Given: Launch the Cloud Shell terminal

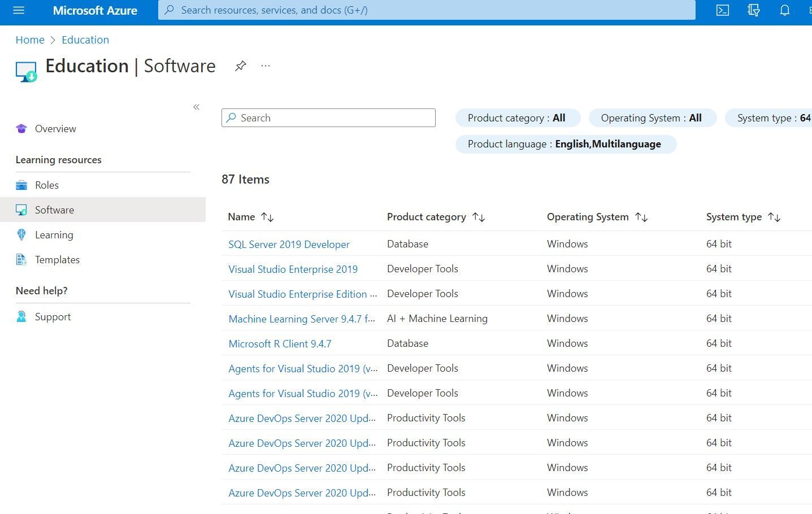Looking at the screenshot, I should pos(722,10).
